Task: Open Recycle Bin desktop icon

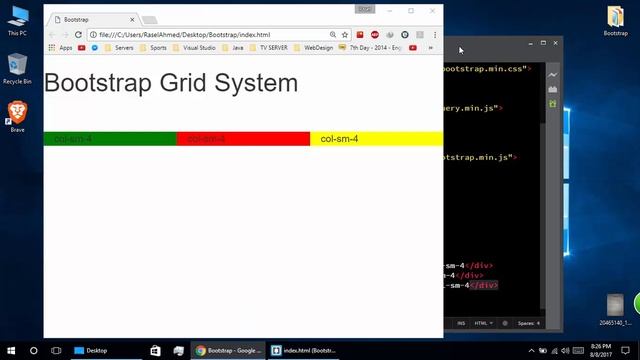Action: coord(17,69)
